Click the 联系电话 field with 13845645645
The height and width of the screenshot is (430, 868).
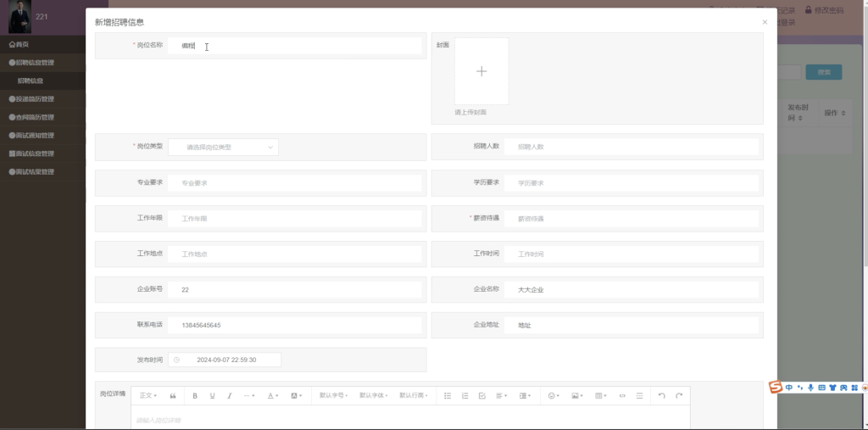tap(294, 325)
